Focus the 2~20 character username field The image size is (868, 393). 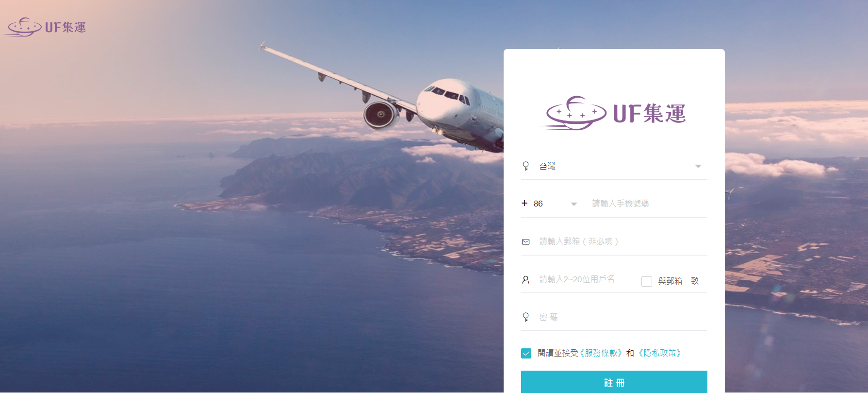click(x=587, y=279)
